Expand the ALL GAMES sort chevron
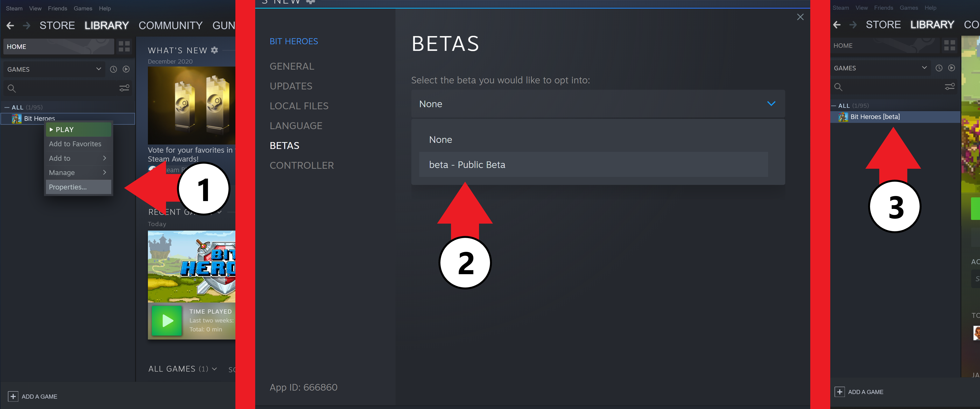980x409 pixels. pos(215,369)
